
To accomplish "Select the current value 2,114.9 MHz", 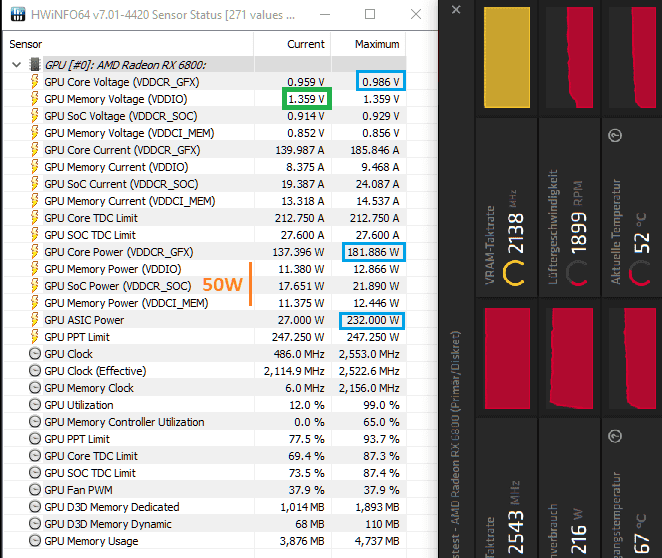I will (294, 371).
